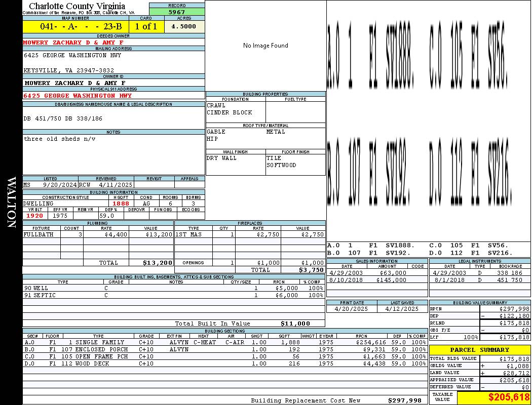
Task: Click OBLDG VALUE $1,088
Action: pos(518,366)
